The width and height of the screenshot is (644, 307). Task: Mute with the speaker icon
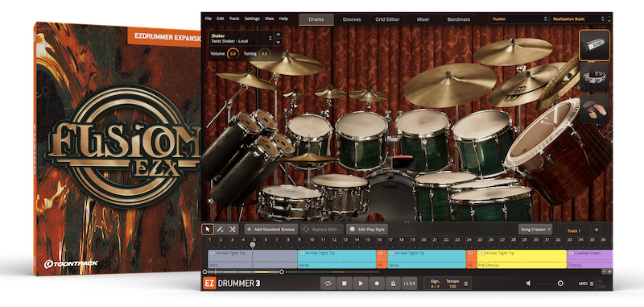tap(529, 284)
